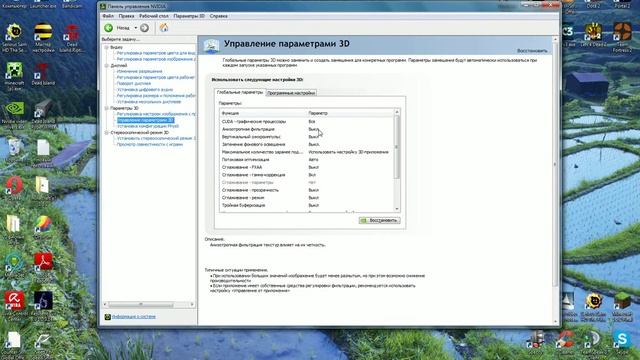This screenshot has height=360, width=640.
Task: Select Сглаживание - FXAA setting row
Action: [307, 167]
